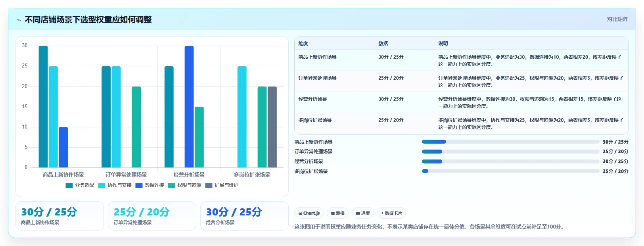Open the 订单异常处理场景 stat card

(152, 216)
